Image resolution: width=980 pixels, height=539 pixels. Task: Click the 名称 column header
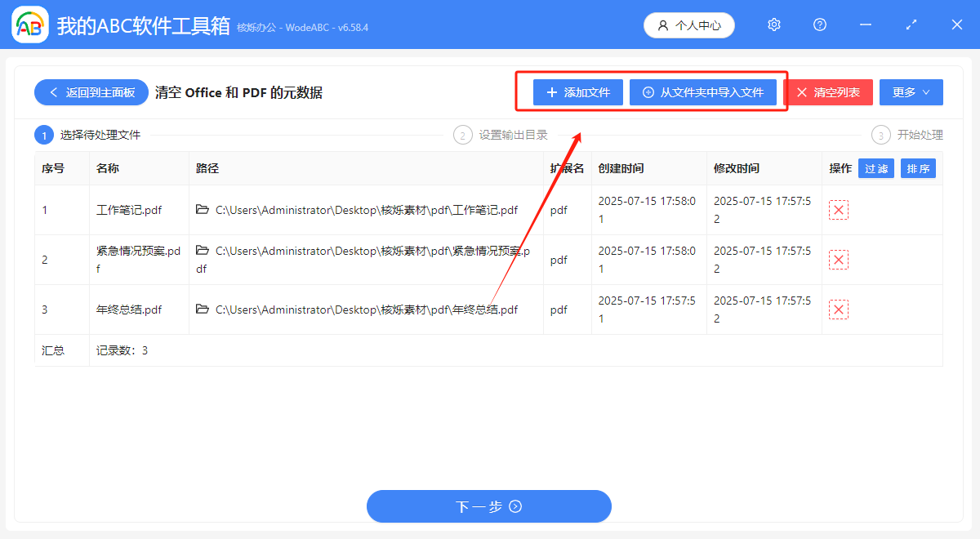click(107, 168)
